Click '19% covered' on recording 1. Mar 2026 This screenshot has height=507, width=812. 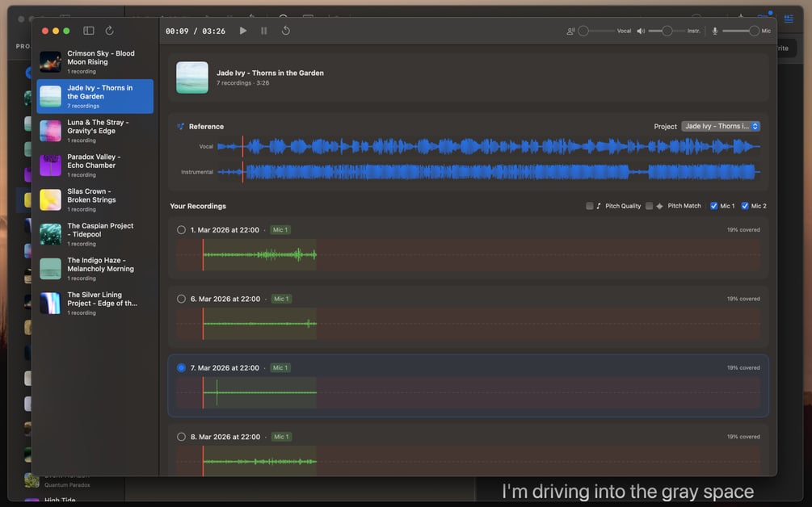(x=743, y=230)
